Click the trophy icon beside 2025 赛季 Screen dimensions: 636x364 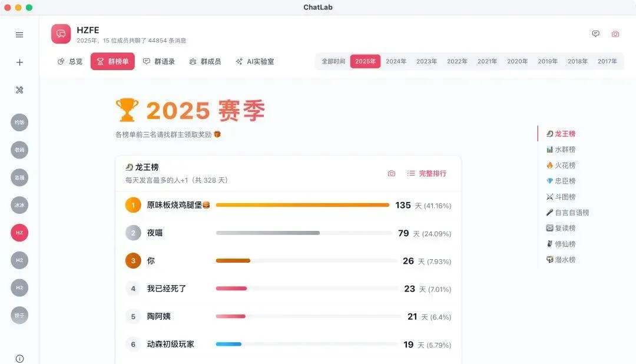point(127,110)
